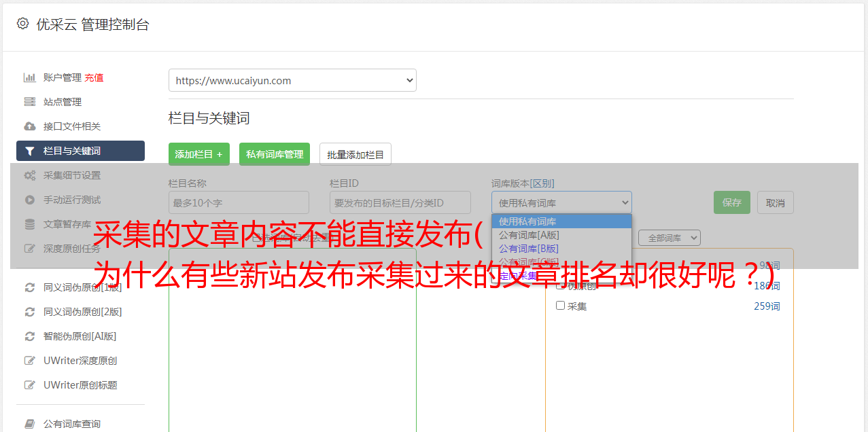868x432 pixels.
Task: Open the 词库版本 select box
Action: pos(561,202)
